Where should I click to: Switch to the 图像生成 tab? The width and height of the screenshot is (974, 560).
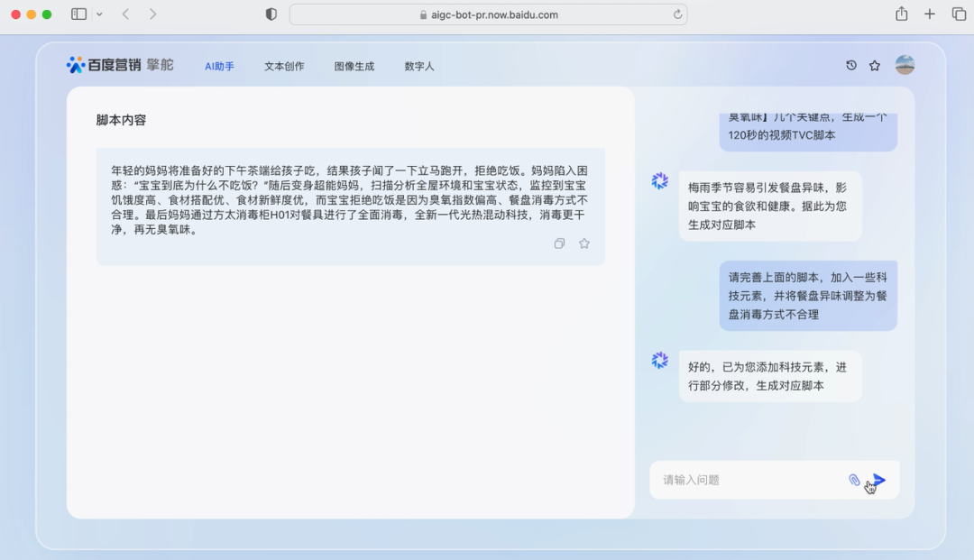point(354,66)
